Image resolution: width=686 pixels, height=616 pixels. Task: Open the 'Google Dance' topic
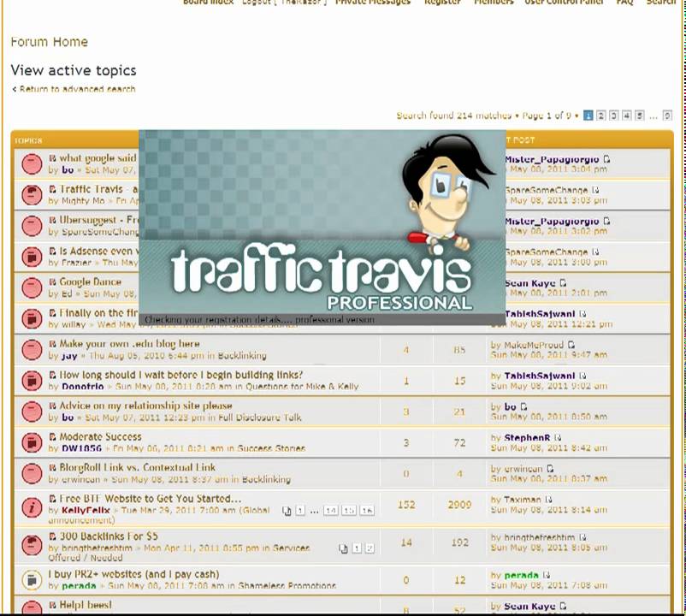pos(90,281)
